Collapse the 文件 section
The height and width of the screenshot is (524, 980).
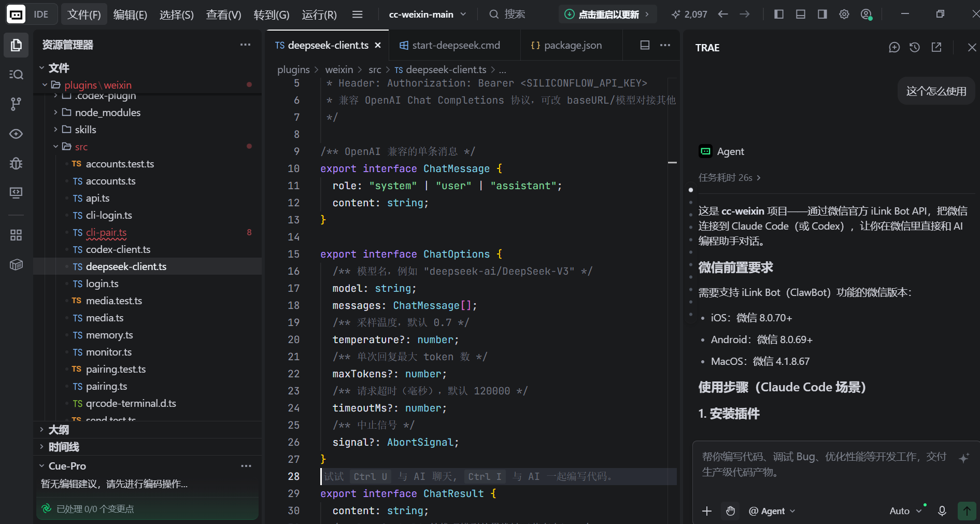click(x=42, y=68)
